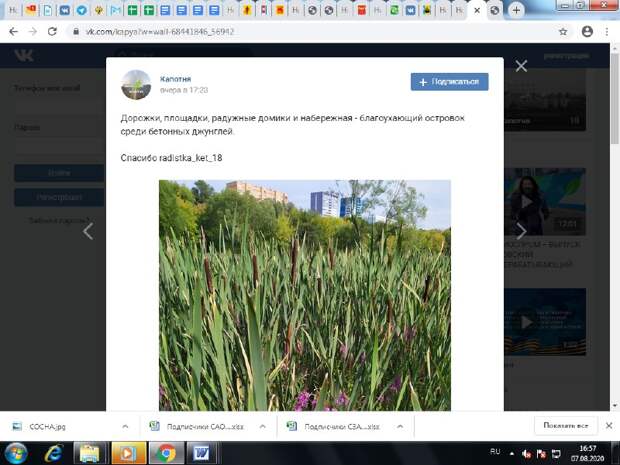Open the media player taskbar icon
Viewport: 620px width, 465px height.
128,454
